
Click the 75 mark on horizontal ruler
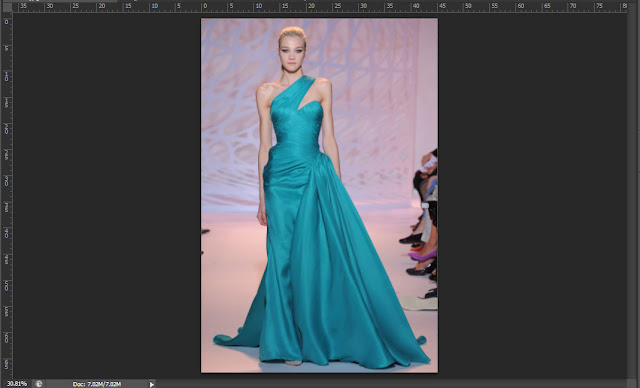[x=599, y=6]
